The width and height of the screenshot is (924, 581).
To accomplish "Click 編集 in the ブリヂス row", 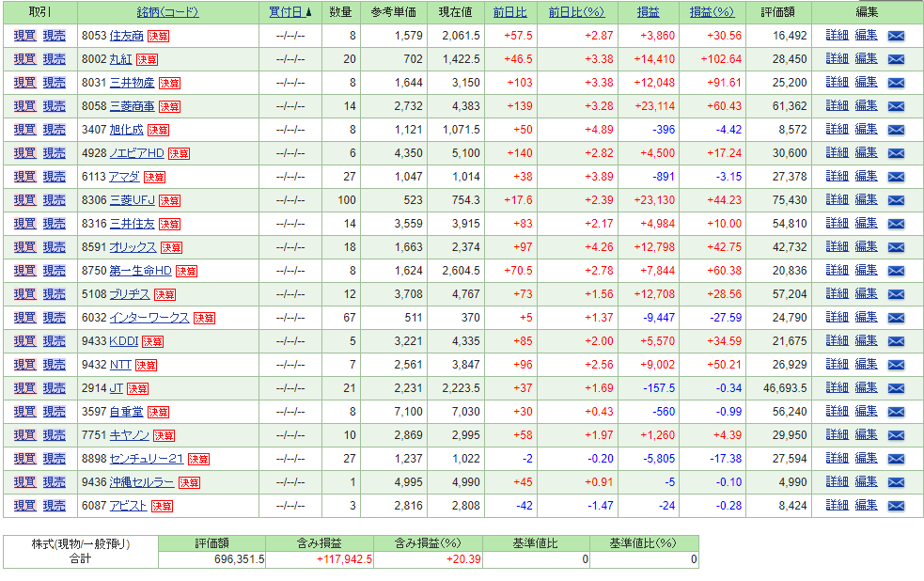I will [x=867, y=294].
